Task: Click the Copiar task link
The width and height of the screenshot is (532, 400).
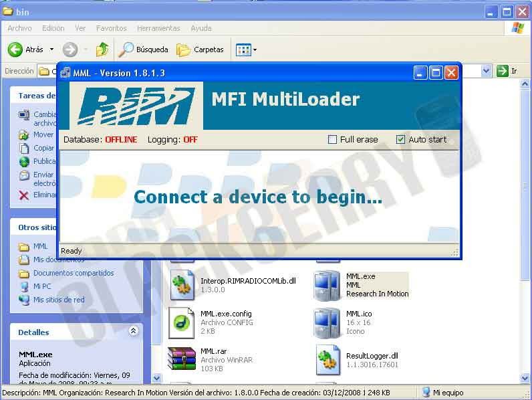Action: pos(43,148)
